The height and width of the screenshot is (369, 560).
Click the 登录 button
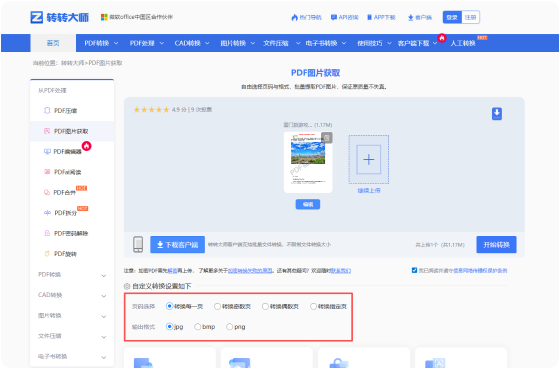pos(452,17)
